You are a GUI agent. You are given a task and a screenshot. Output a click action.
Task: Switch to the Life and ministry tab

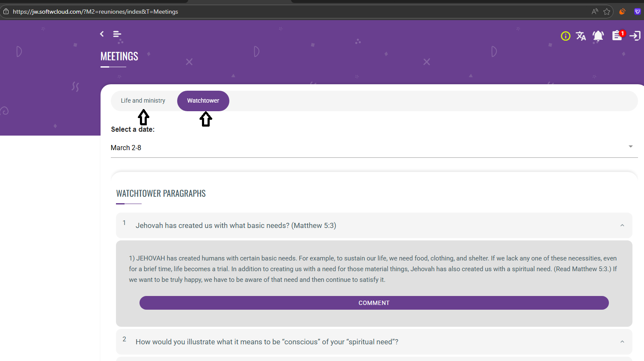click(143, 101)
